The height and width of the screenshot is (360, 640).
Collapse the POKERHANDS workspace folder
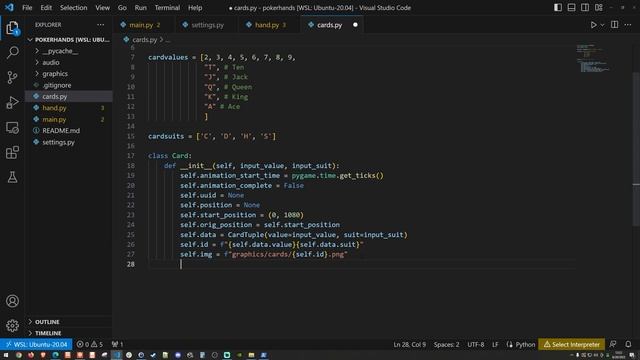click(69, 40)
